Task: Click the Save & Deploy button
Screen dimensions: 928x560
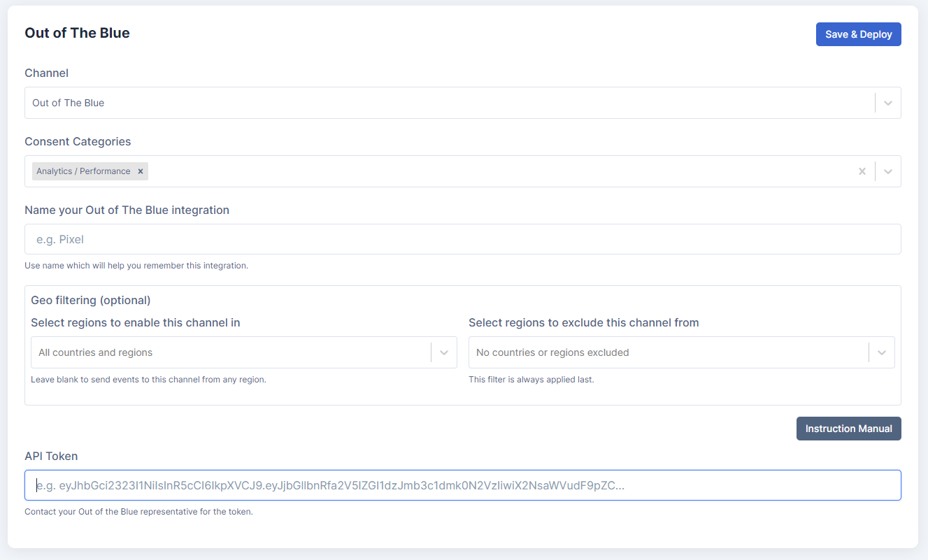Action: (x=858, y=34)
